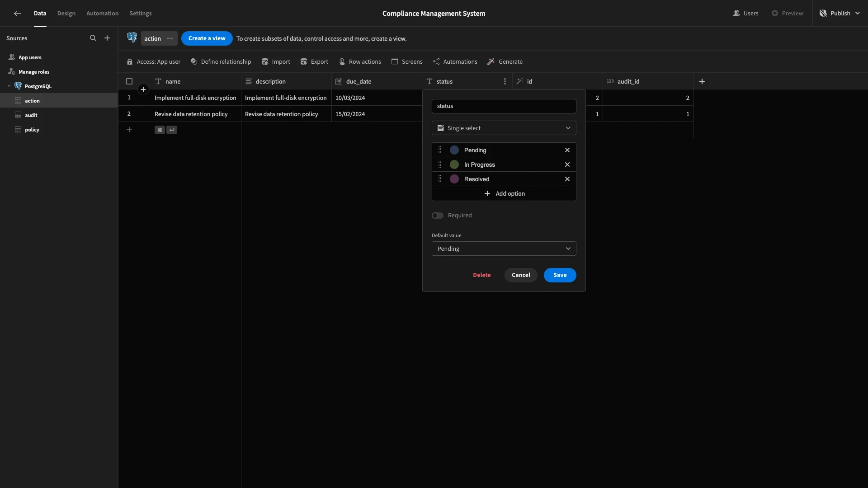Expand the Publish dropdown
The width and height of the screenshot is (868, 488).
tap(840, 14)
